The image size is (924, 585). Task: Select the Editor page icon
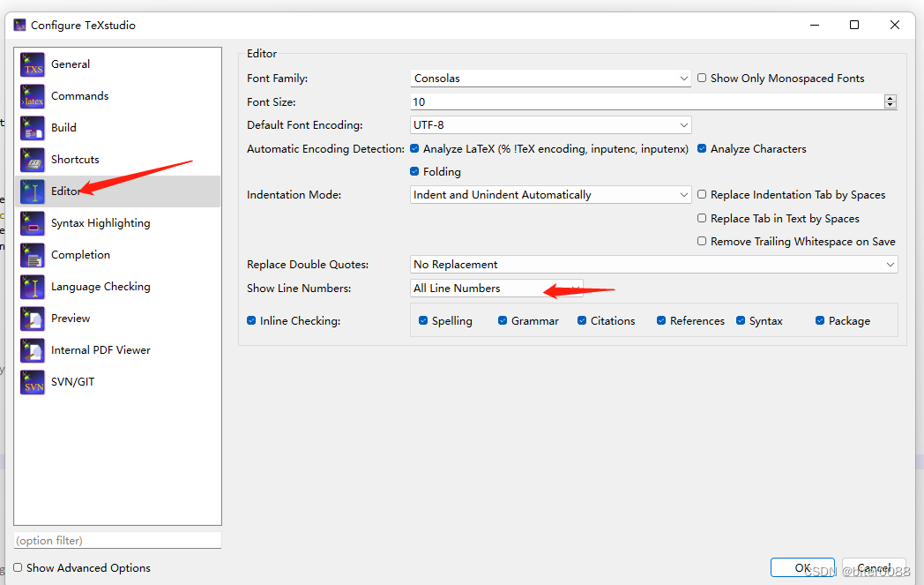click(33, 191)
